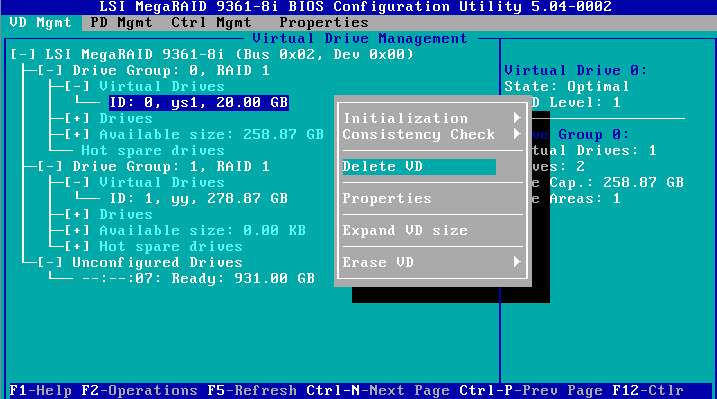Screen dimensions: 717x399
Task: Expand Hot spare drives under Drive Group 1
Action: point(77,246)
